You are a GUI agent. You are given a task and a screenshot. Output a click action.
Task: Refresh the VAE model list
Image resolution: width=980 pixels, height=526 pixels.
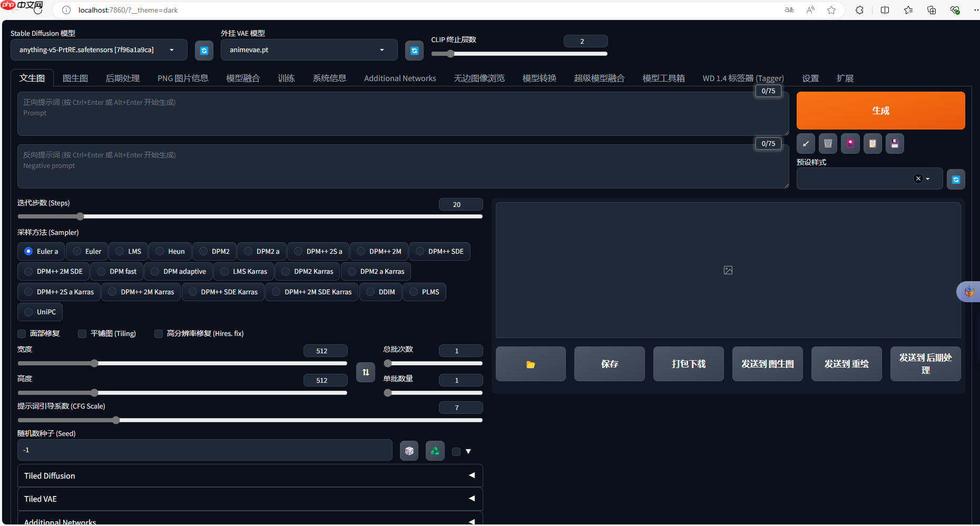414,50
